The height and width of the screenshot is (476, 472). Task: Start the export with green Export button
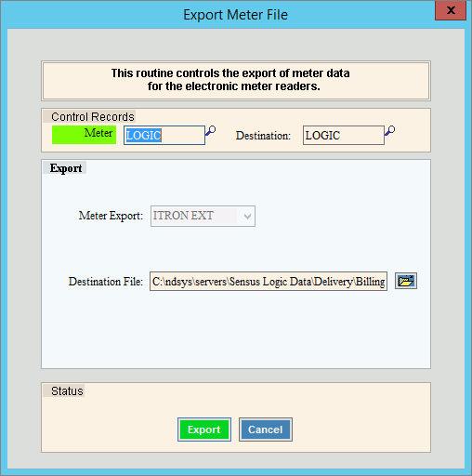[x=204, y=430]
